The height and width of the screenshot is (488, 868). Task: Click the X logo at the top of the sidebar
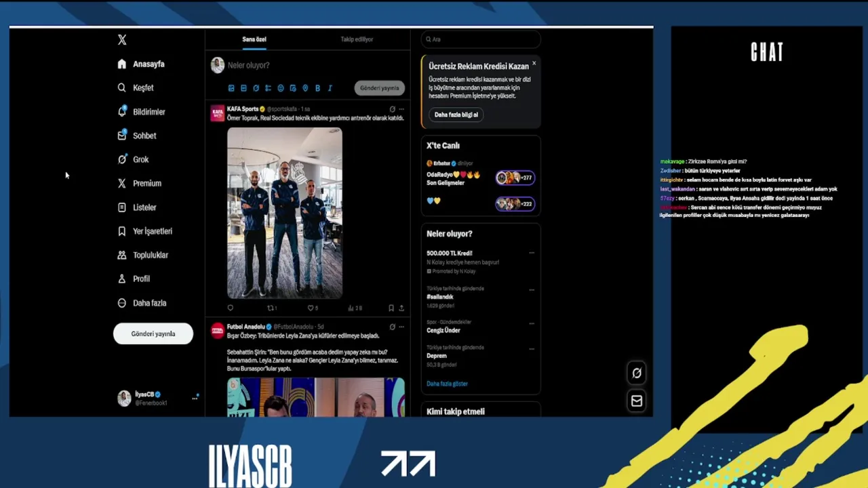coord(122,40)
